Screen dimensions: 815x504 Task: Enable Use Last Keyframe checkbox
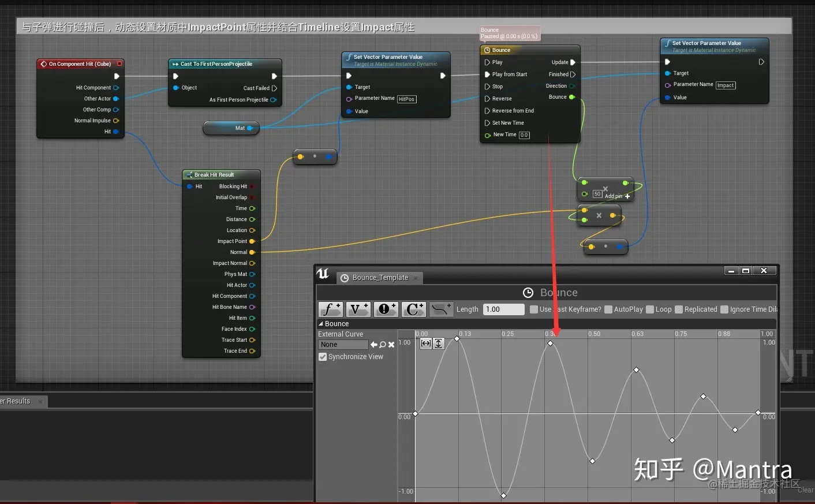(534, 309)
